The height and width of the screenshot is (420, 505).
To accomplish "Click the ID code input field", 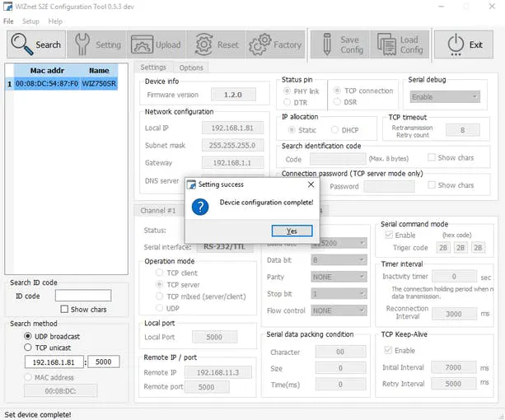I will 83,296.
